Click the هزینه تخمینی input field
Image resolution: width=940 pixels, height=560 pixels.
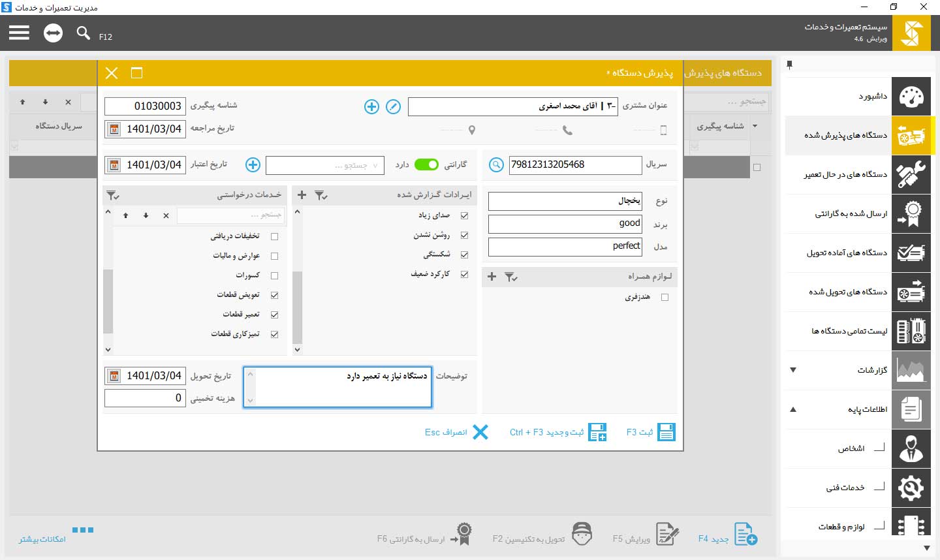145,398
